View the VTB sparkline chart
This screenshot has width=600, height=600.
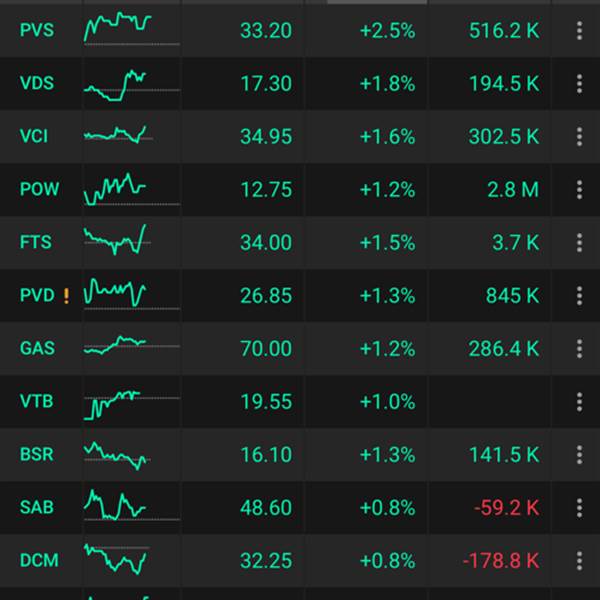[x=118, y=403]
